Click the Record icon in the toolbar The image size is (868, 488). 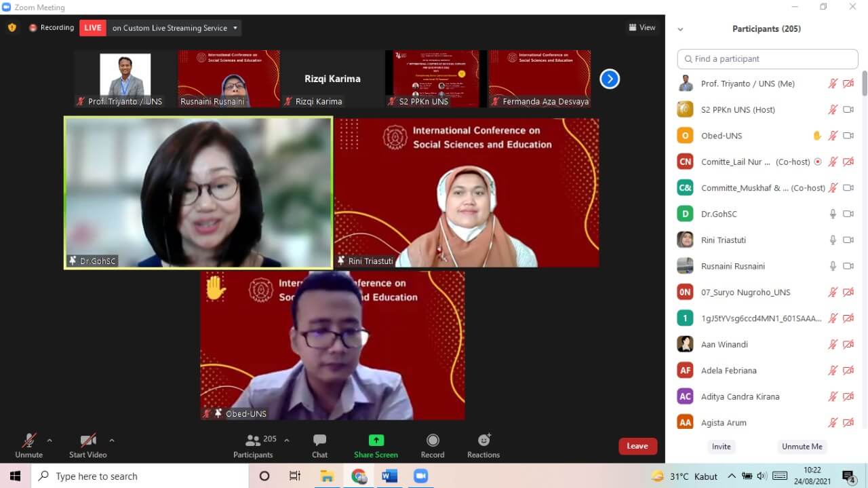[x=433, y=440]
